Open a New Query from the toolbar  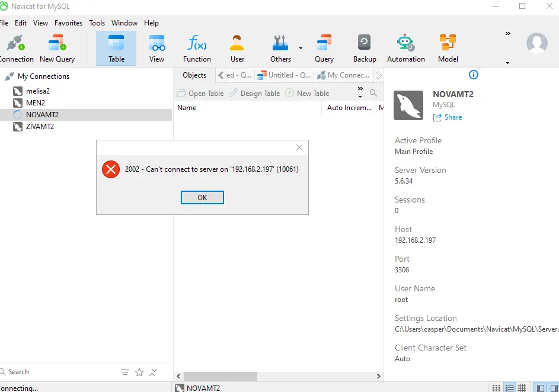point(58,49)
